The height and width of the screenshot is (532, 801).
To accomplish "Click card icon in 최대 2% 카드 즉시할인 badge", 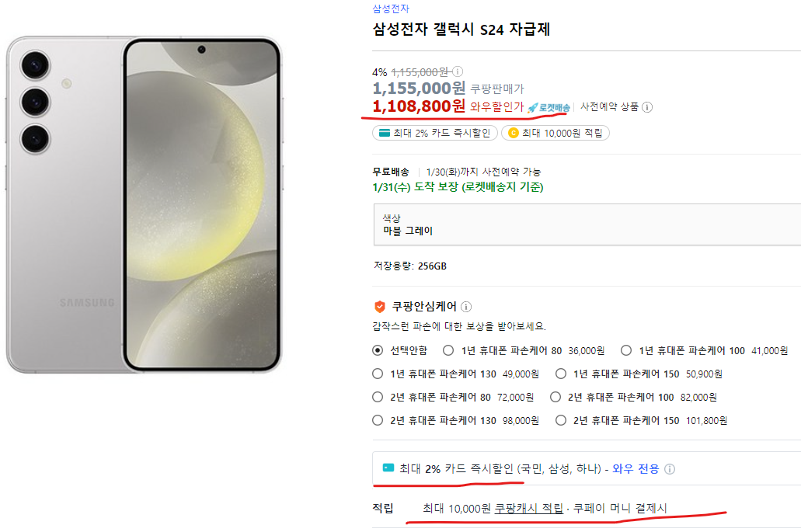I will (384, 132).
